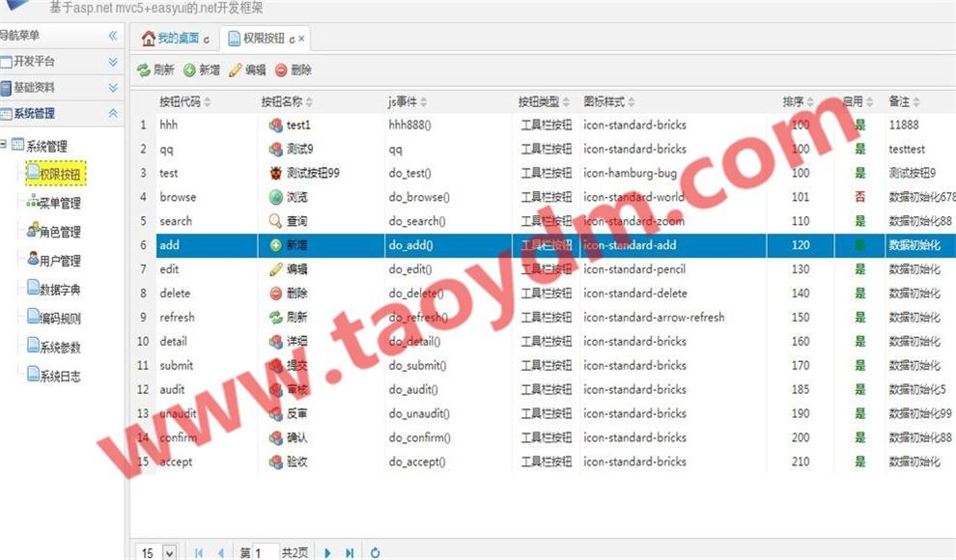The width and height of the screenshot is (956, 560).
Task: Click the 否 enabled value in browse row
Action: pyautogui.click(x=859, y=197)
